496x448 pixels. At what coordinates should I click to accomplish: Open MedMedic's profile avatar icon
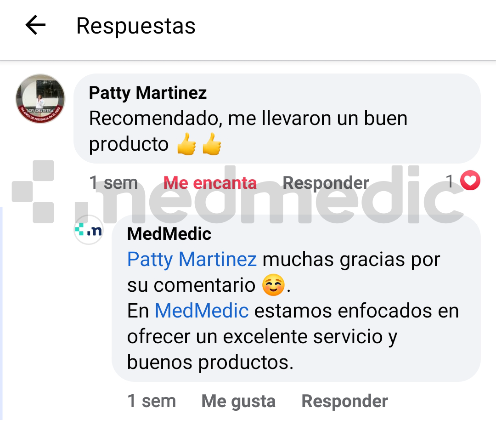click(x=89, y=230)
